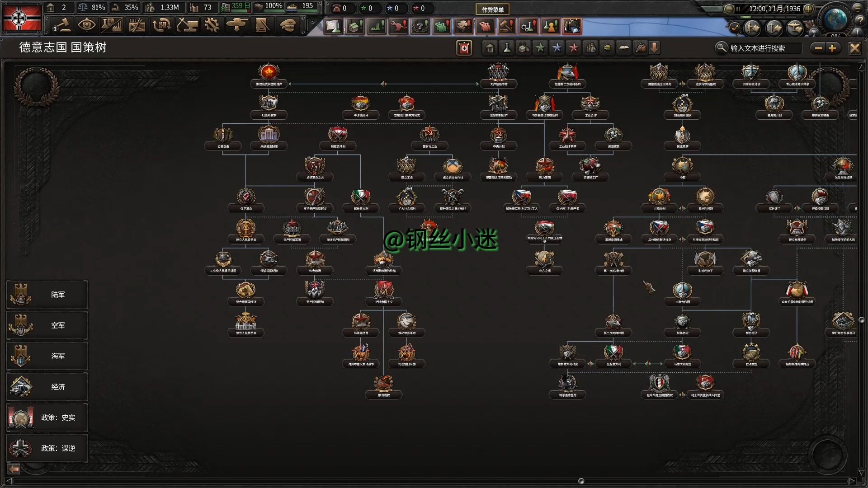Toggle the green star focus filter
This screenshot has height=488, width=868.
540,48
